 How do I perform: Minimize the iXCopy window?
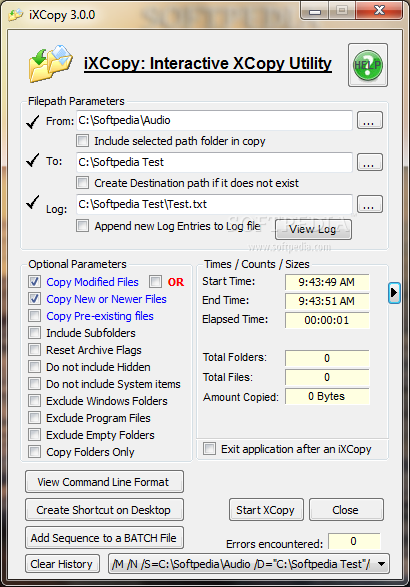tap(315, 12)
